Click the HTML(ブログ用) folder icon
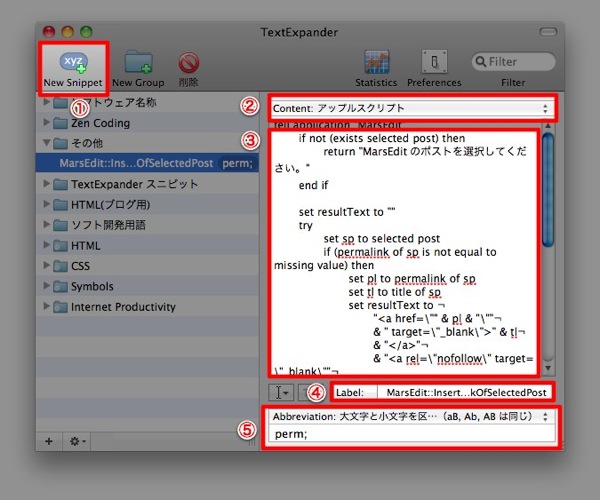Screen dimensions: 600x500 tap(60, 205)
